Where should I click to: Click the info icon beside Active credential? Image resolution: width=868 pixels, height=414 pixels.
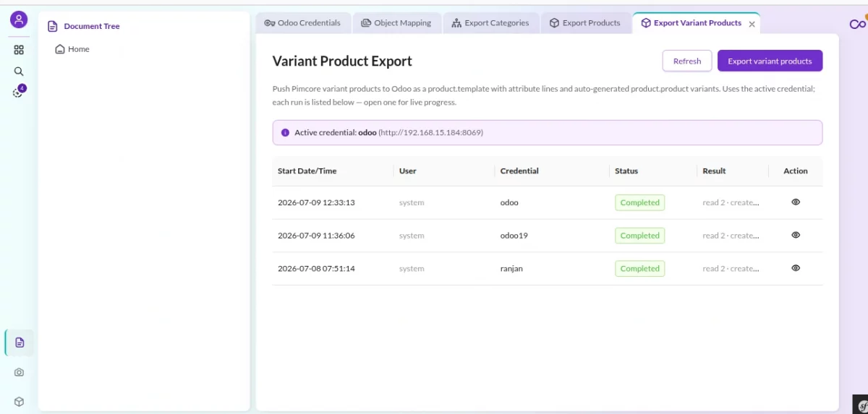click(x=285, y=133)
